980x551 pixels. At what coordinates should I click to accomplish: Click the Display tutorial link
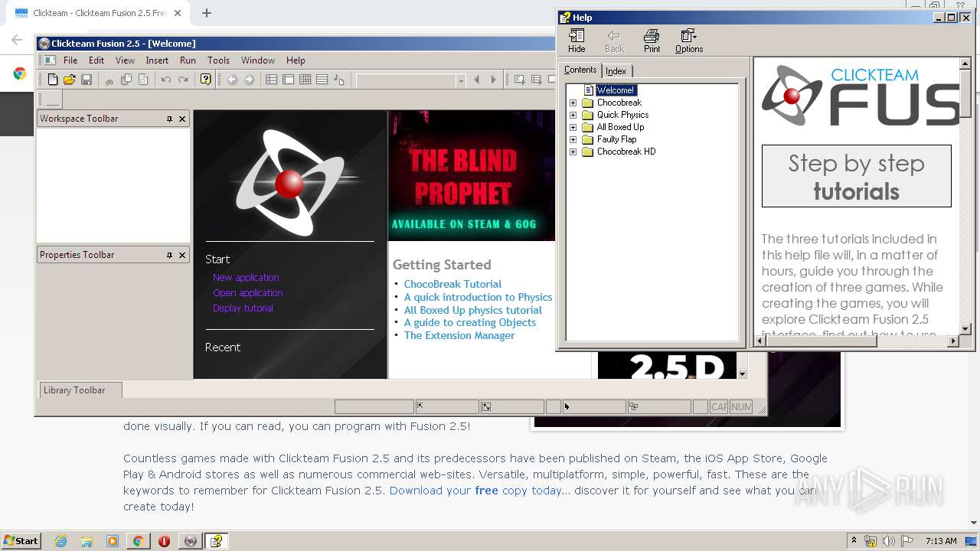coord(243,308)
